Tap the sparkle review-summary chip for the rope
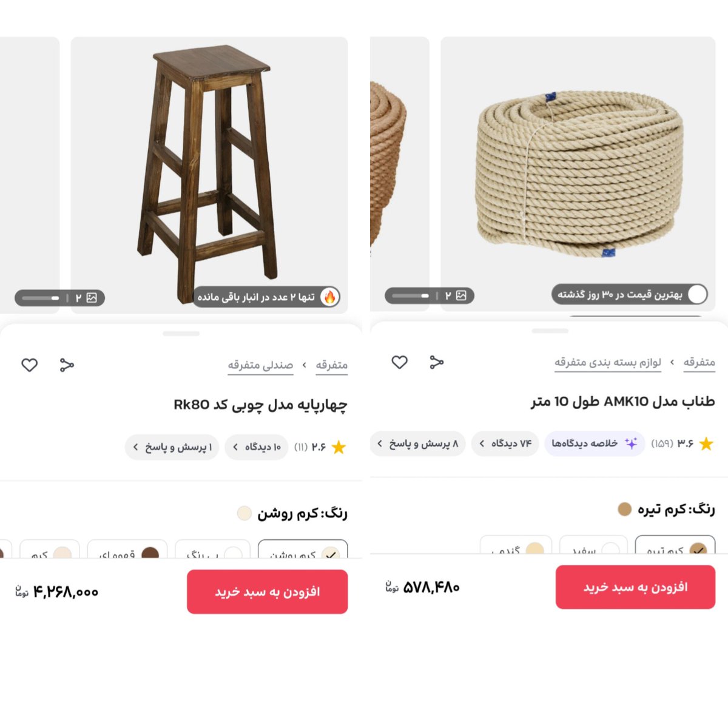The image size is (728, 728). click(x=595, y=443)
